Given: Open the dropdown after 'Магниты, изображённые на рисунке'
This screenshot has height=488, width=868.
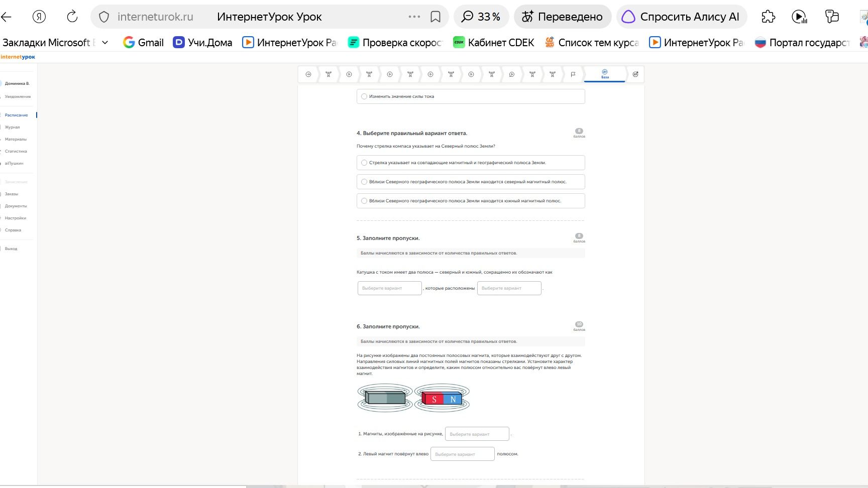Looking at the screenshot, I should [x=477, y=434].
